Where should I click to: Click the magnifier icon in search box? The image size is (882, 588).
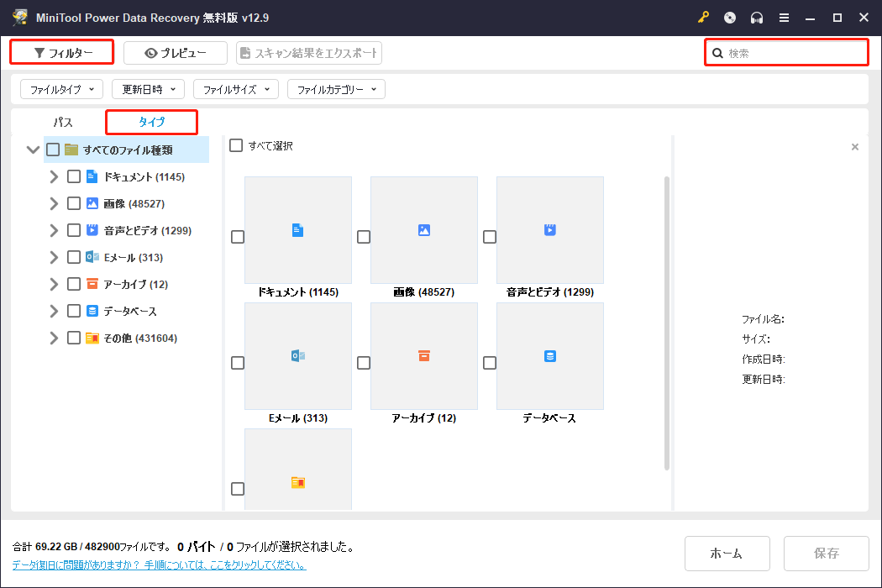[717, 54]
